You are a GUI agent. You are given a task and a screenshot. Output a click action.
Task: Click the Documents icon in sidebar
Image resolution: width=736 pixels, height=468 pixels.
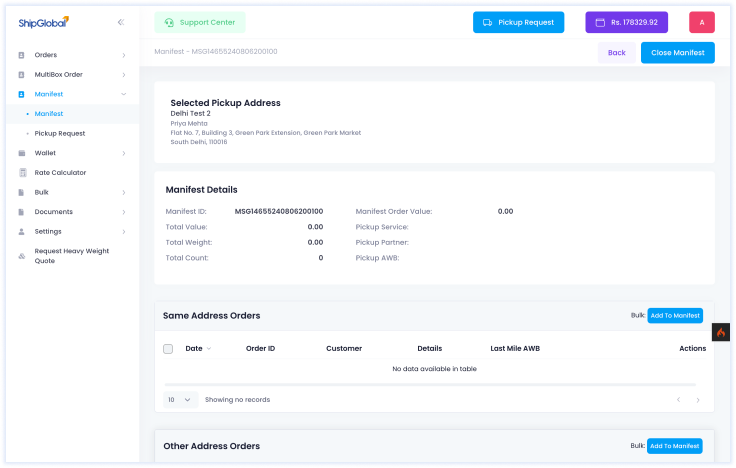click(22, 212)
